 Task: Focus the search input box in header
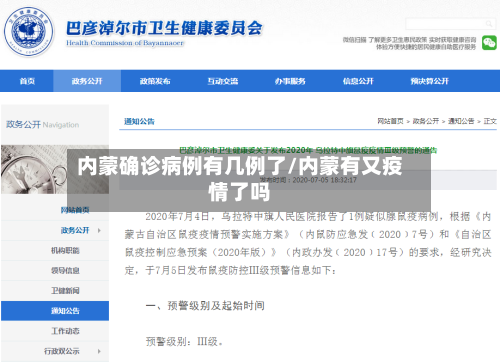pos(451,24)
